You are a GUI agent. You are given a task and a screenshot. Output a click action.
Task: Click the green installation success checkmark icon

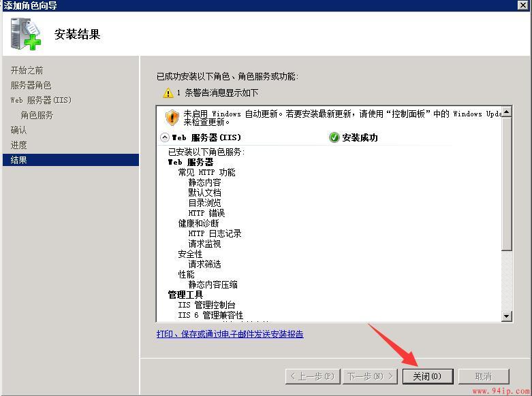(334, 137)
